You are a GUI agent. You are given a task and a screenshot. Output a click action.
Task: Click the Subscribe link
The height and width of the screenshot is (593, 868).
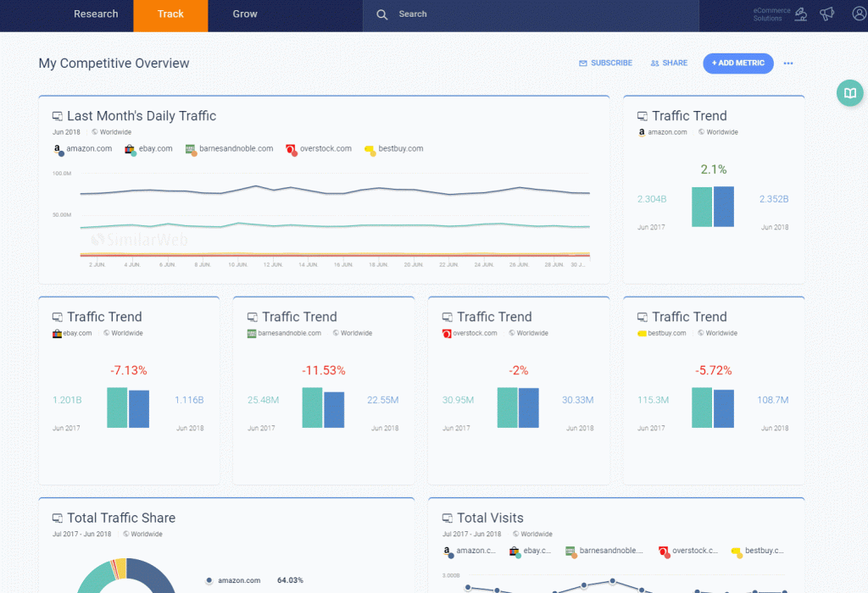605,63
